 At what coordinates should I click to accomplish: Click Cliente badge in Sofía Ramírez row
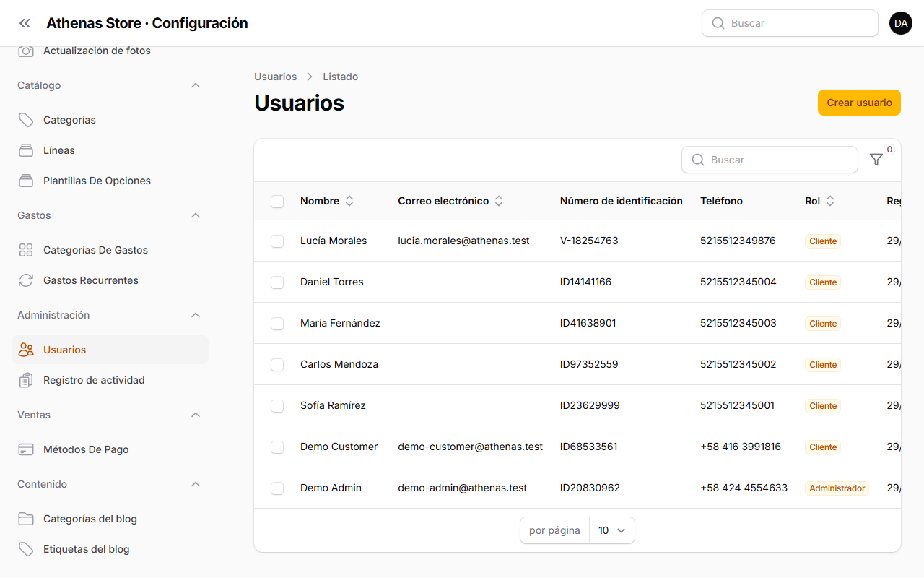pyautogui.click(x=823, y=406)
